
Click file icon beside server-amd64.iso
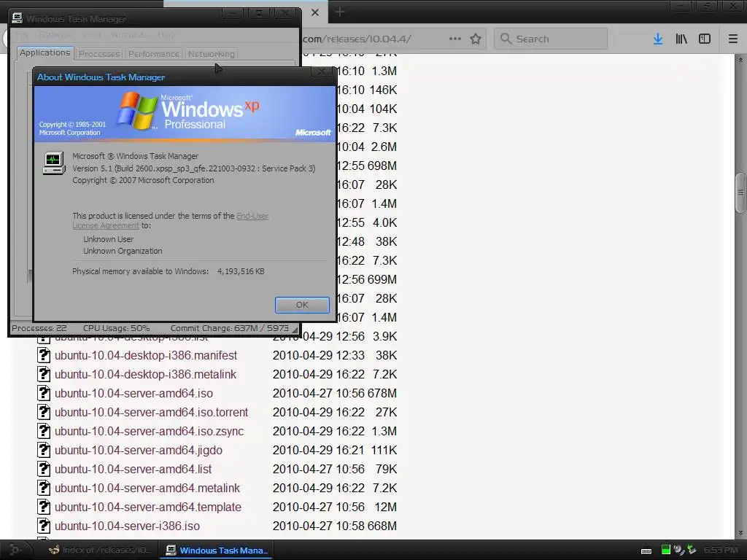43,393
